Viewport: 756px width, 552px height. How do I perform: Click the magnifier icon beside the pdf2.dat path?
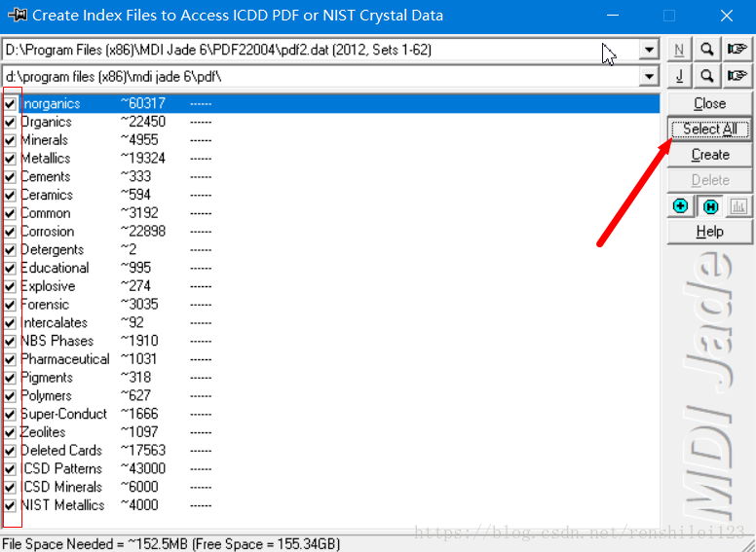coord(707,50)
